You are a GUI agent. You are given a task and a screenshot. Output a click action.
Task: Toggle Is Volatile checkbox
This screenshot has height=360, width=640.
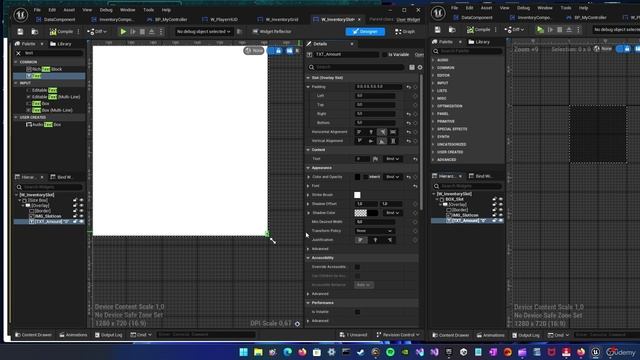pyautogui.click(x=358, y=312)
